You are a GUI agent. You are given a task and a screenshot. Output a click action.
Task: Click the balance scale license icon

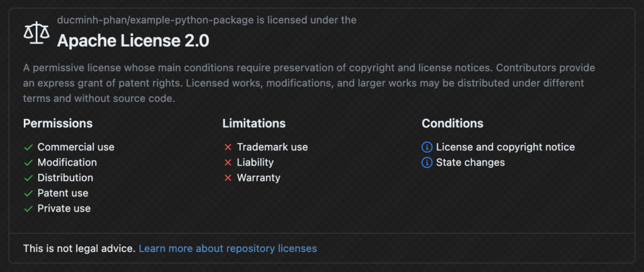point(36,33)
